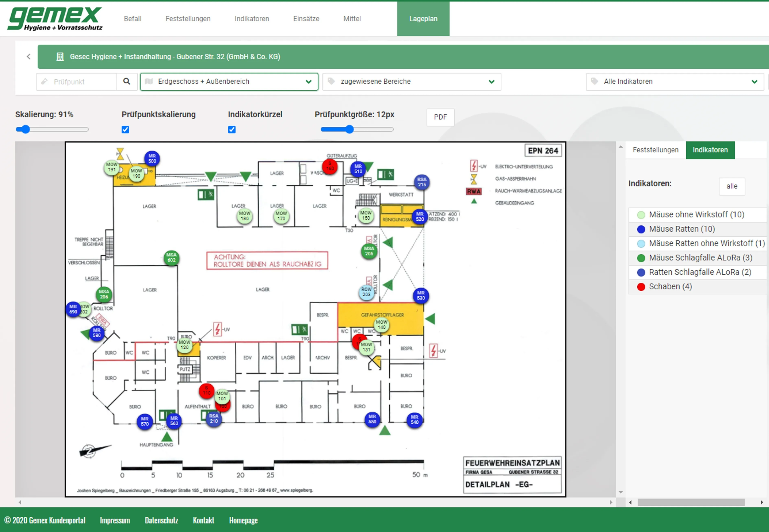Open the MR 540 marker
This screenshot has height=532, width=769.
coord(414,420)
